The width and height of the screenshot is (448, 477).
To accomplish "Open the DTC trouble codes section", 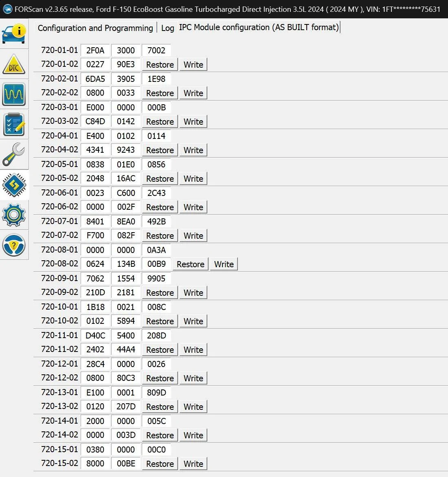I will point(14,64).
